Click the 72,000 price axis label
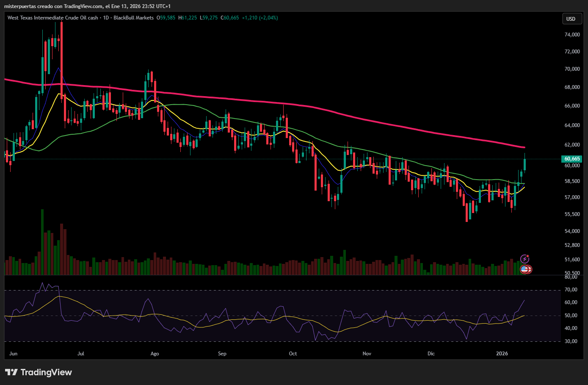This screenshot has width=588, height=385. point(572,52)
